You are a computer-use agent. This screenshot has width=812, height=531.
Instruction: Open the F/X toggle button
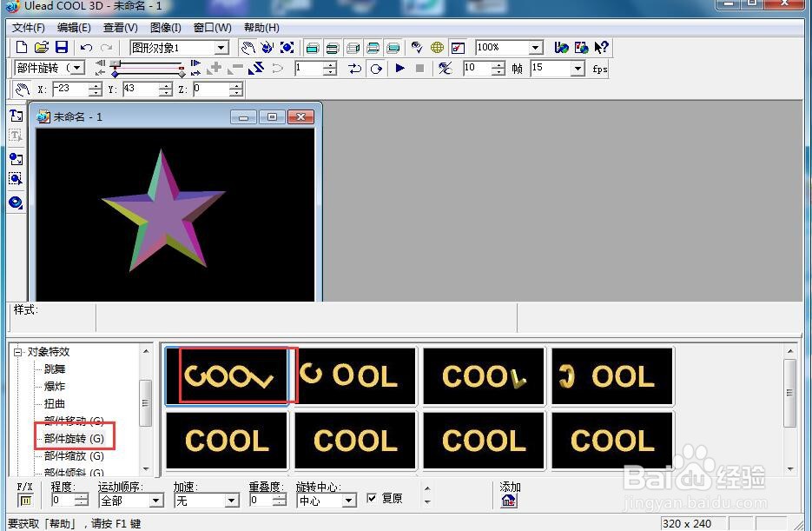[x=25, y=501]
